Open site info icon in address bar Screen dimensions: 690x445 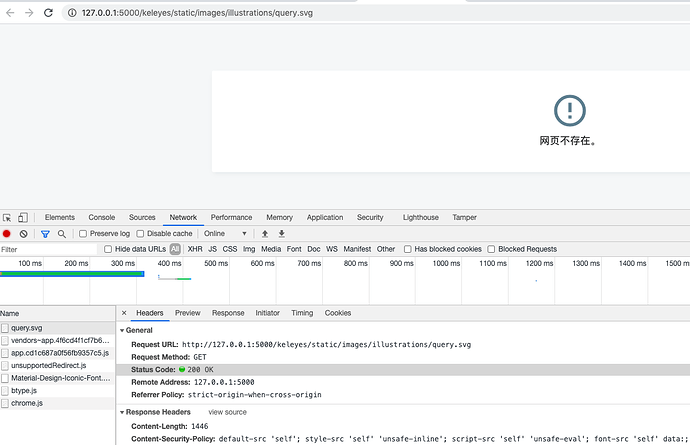tap(72, 13)
